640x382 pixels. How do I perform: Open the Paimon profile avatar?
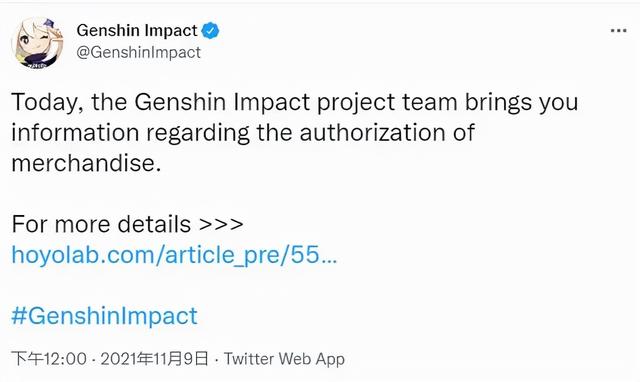tap(38, 42)
